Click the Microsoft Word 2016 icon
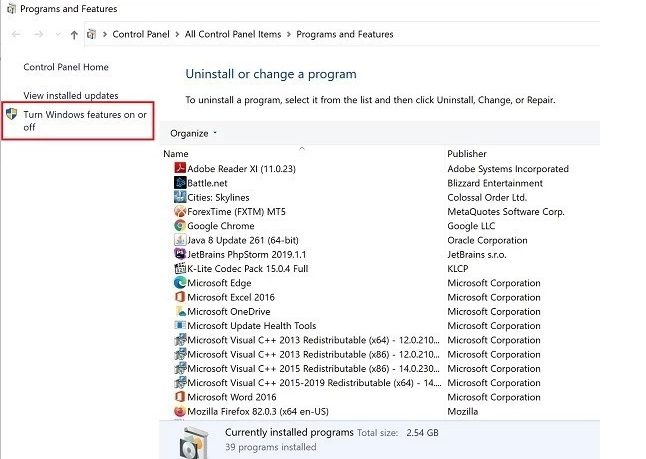 [180, 396]
